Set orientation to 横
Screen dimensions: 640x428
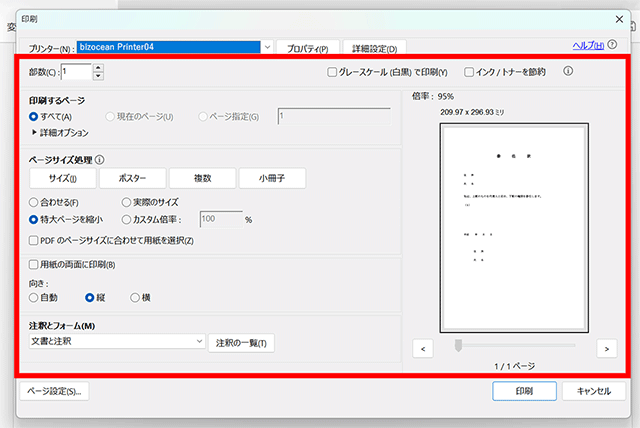pos(135,297)
